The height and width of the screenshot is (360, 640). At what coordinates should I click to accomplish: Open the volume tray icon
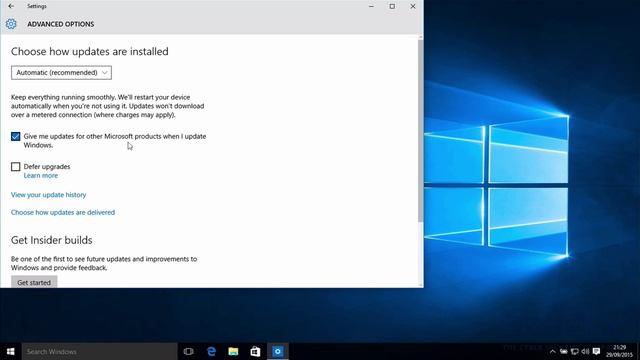point(585,351)
